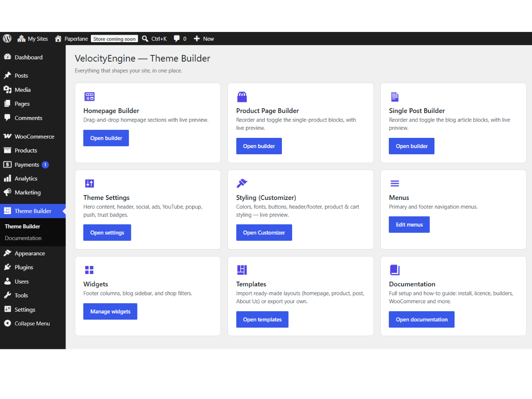Click the Open templates button
532x399 pixels.
[x=262, y=319]
